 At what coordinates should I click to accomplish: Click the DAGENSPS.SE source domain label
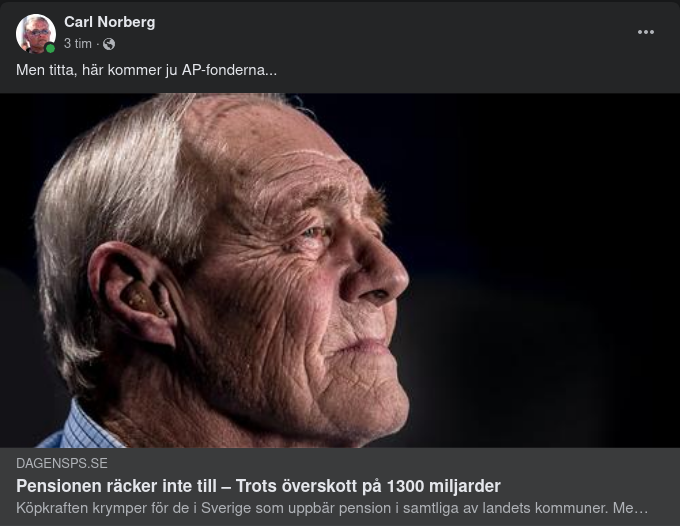point(62,464)
